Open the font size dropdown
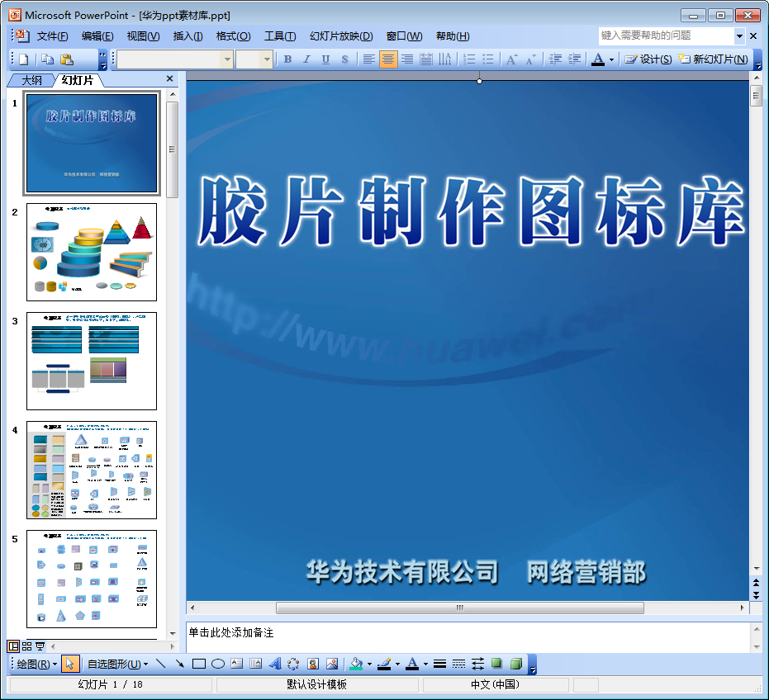This screenshot has height=700, width=769. pyautogui.click(x=267, y=59)
